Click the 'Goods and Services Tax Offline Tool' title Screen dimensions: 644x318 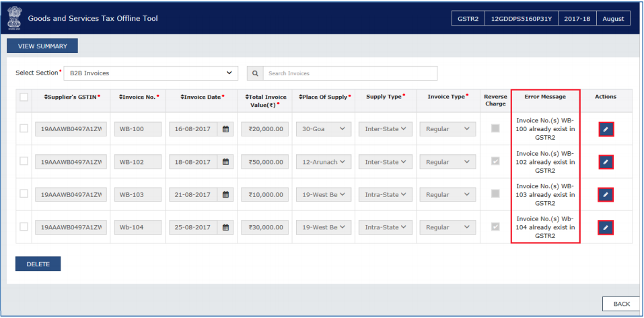[x=93, y=18]
